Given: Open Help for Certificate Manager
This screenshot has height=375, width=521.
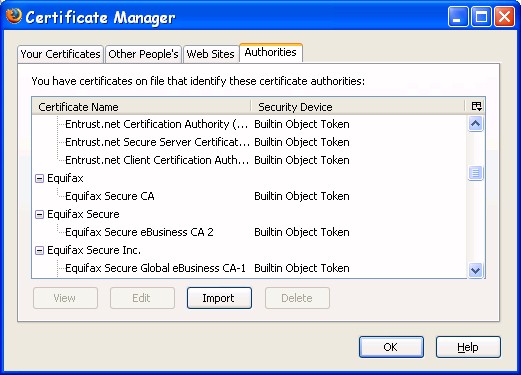Looking at the screenshot, I should pyautogui.click(x=468, y=347).
